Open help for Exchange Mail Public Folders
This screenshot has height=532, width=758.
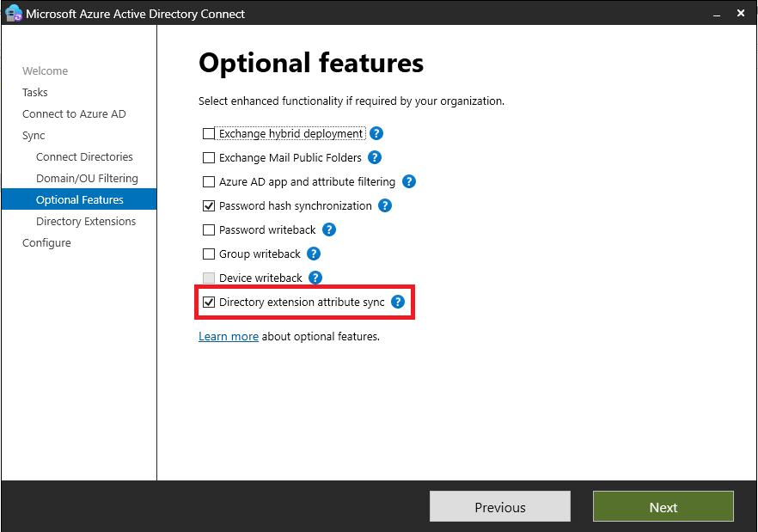coord(375,158)
